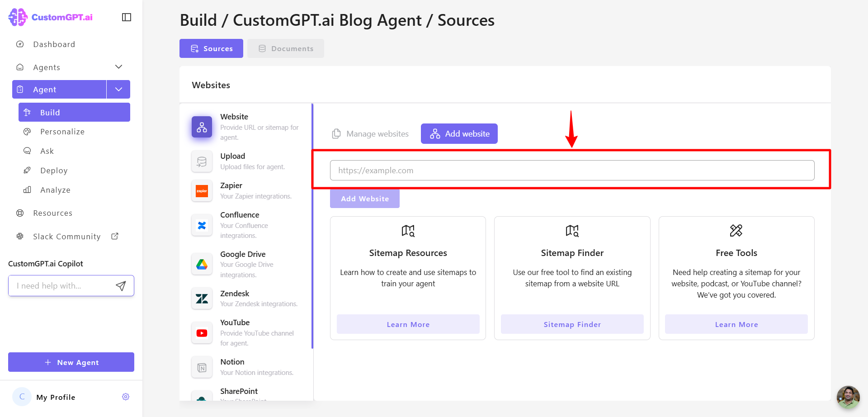
Task: Create a New Agent
Action: click(71, 362)
